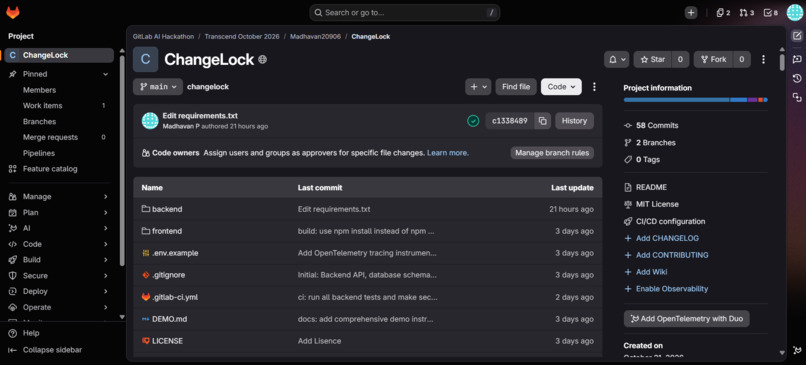Follow the Learn more link

point(448,153)
